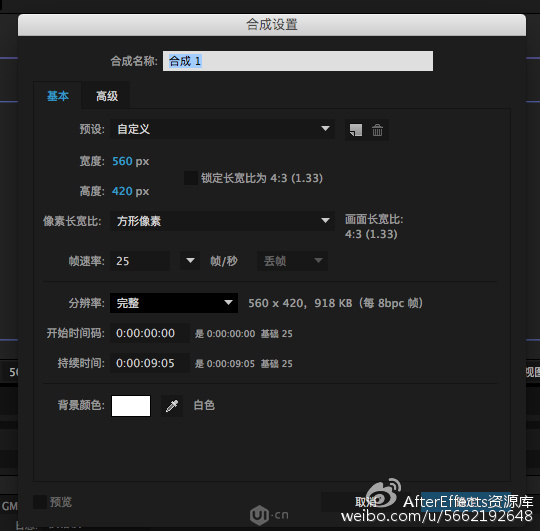This screenshot has width=540, height=531.
Task: Switch to the 基本 tab
Action: pyautogui.click(x=58, y=96)
